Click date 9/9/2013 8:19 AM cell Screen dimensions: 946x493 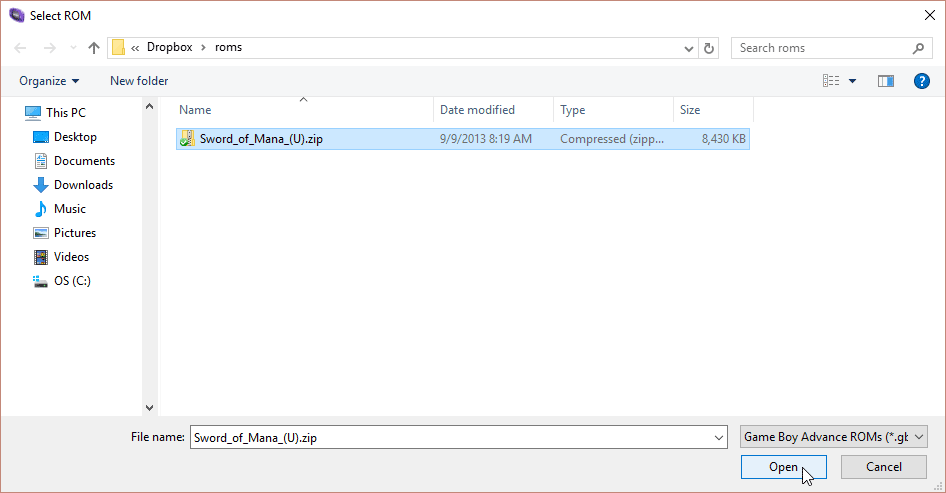pos(486,139)
